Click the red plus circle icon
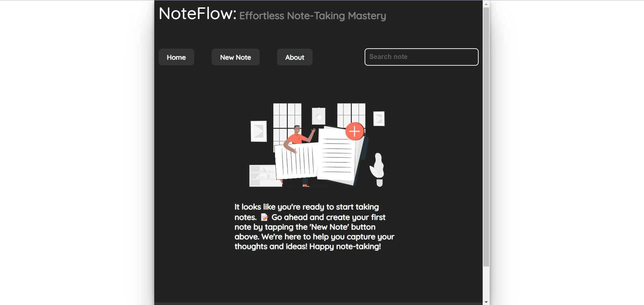The width and height of the screenshot is (644, 305). point(355,131)
